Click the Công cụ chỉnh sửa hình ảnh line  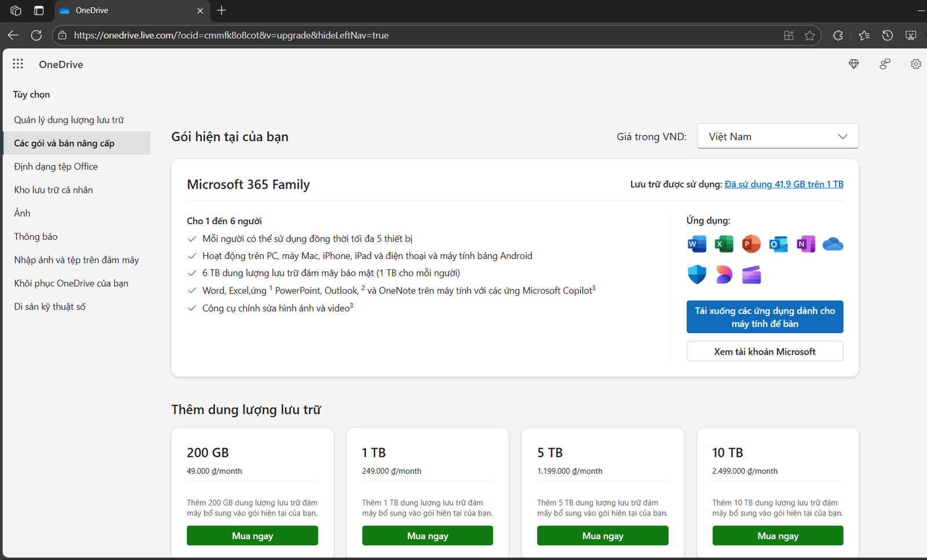pyautogui.click(x=278, y=308)
